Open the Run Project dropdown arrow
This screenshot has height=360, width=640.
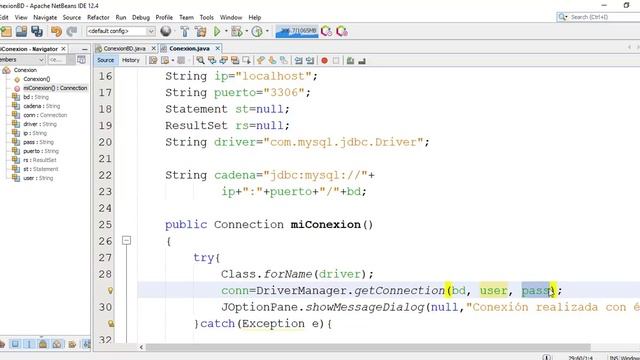click(x=226, y=31)
